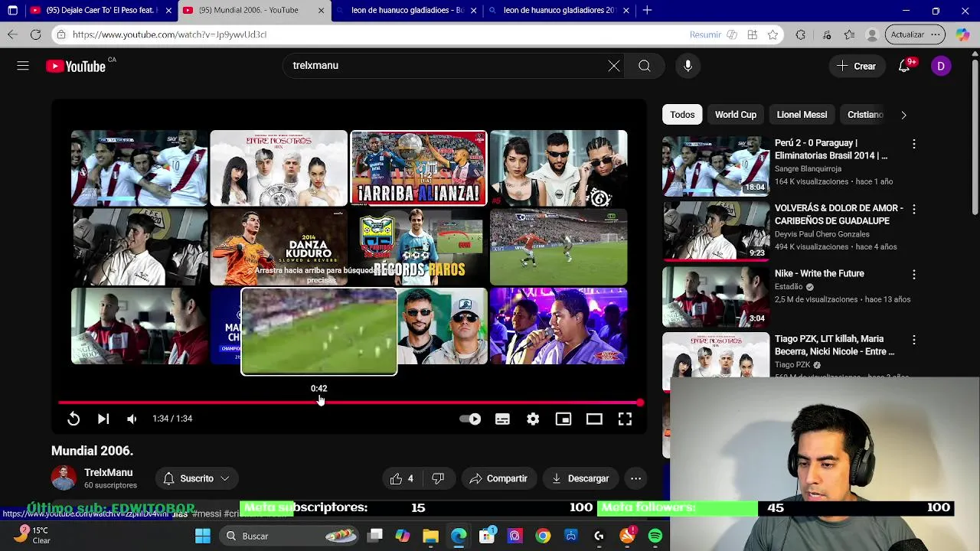980x551 pixels.
Task: Open the RÉCORDS RAROS end-screen thumbnail
Action: (418, 246)
